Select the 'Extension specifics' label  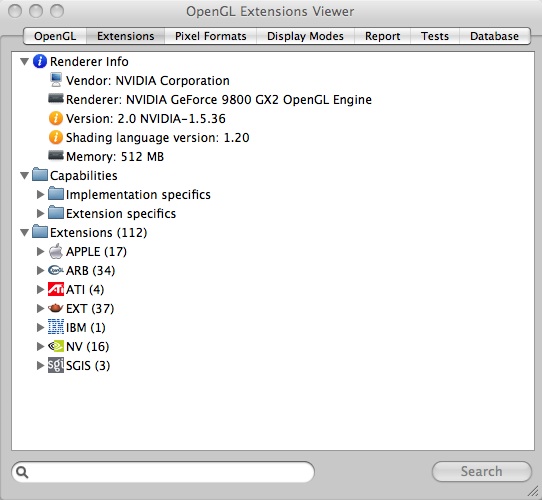[x=121, y=214]
